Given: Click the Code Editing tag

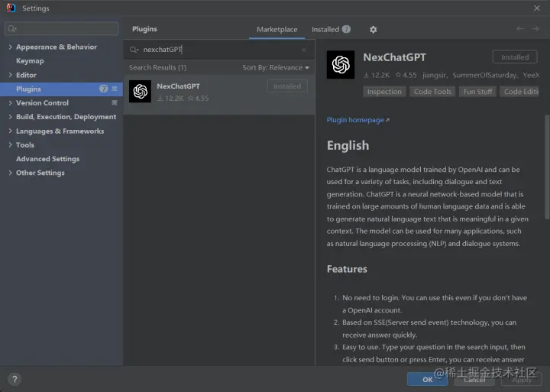Looking at the screenshot, I should click(519, 92).
